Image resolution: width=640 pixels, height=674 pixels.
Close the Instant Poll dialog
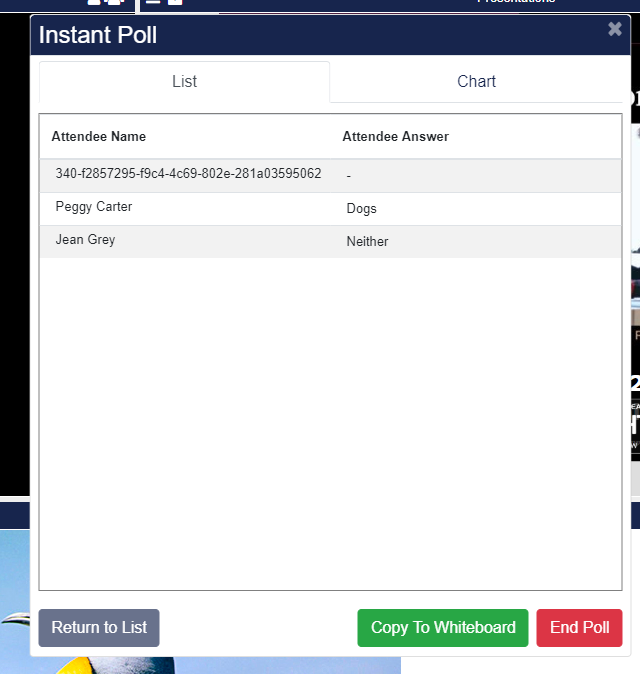(x=614, y=29)
